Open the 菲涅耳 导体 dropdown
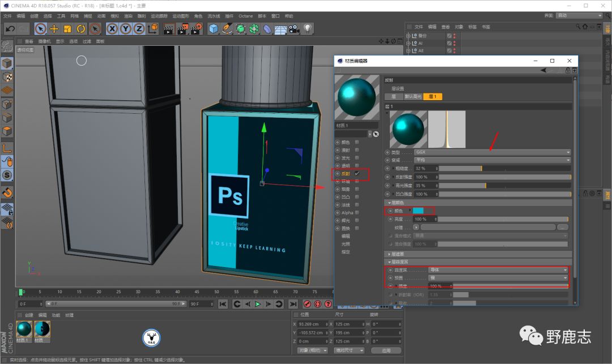Screen dimensions: 612x364 [x=498, y=270]
